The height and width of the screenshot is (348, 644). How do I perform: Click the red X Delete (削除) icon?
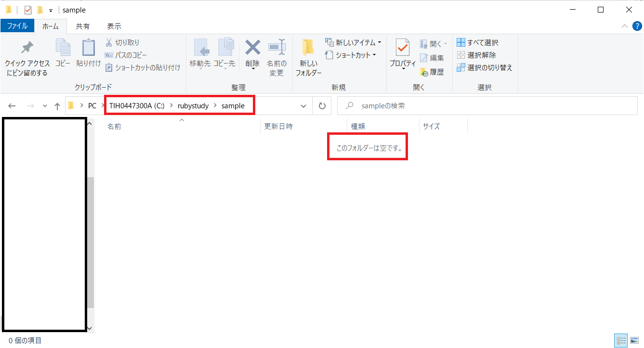[x=252, y=48]
